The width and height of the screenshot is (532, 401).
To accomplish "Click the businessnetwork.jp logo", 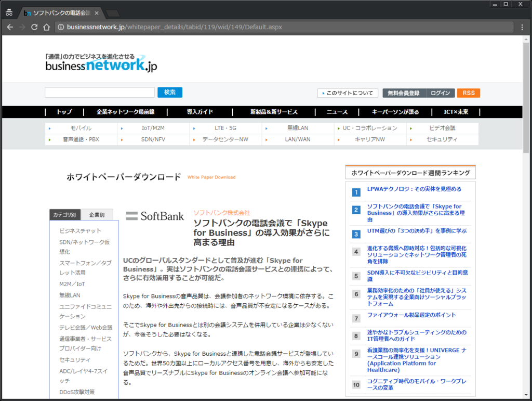I will [101, 63].
